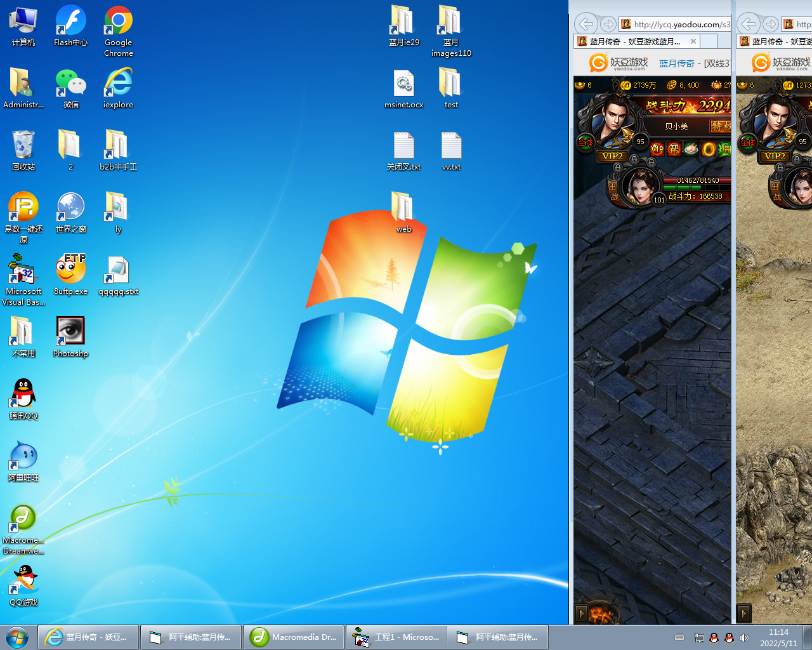Image resolution: width=812 pixels, height=650 pixels.
Task: Click the 战斗力 power banner showing 2294
Action: (687, 105)
